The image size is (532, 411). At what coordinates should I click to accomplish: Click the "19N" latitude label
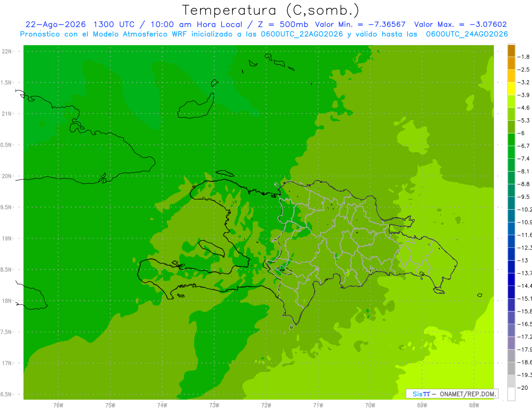click(8, 239)
